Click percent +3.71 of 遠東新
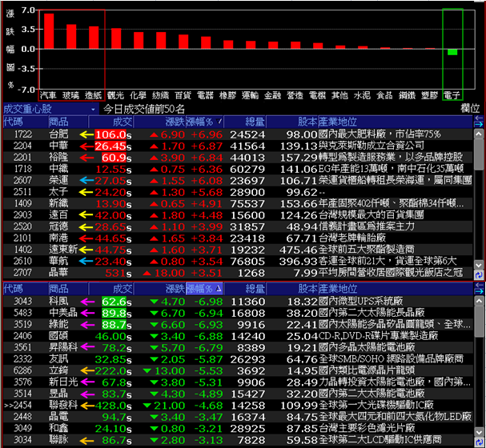This screenshot has width=486, height=448. (207, 250)
